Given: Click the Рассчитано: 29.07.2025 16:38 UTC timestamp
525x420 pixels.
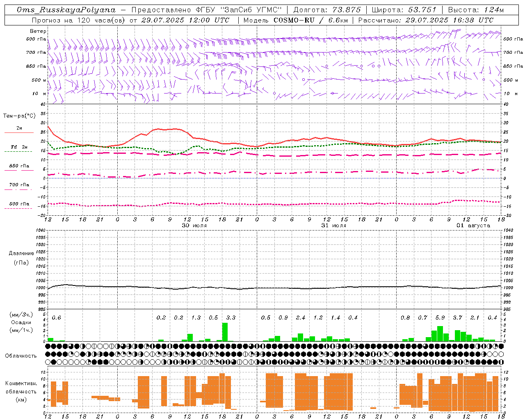Looking at the screenshot, I should tap(426, 20).
